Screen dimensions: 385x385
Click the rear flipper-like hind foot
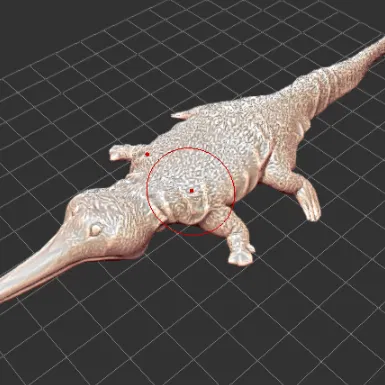click(x=309, y=202)
